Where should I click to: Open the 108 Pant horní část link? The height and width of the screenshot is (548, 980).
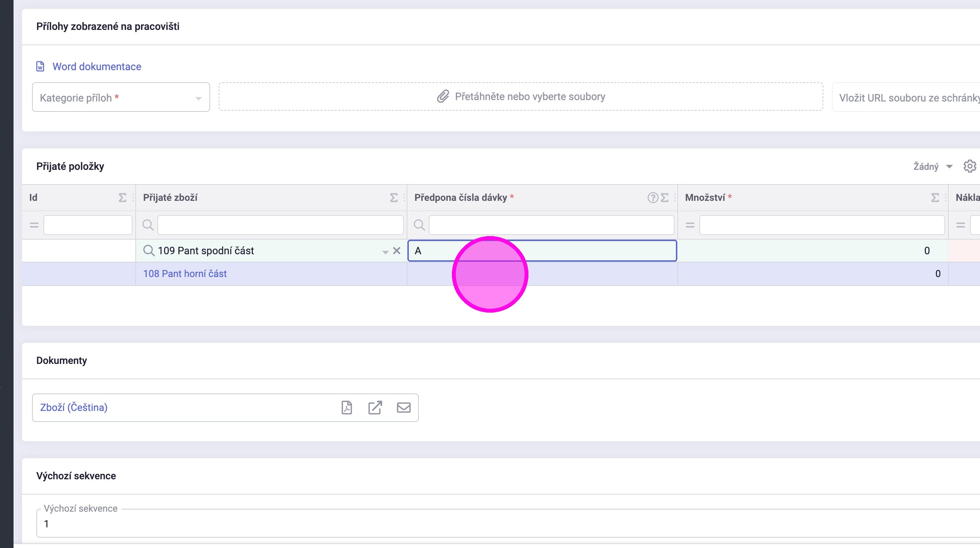click(184, 274)
